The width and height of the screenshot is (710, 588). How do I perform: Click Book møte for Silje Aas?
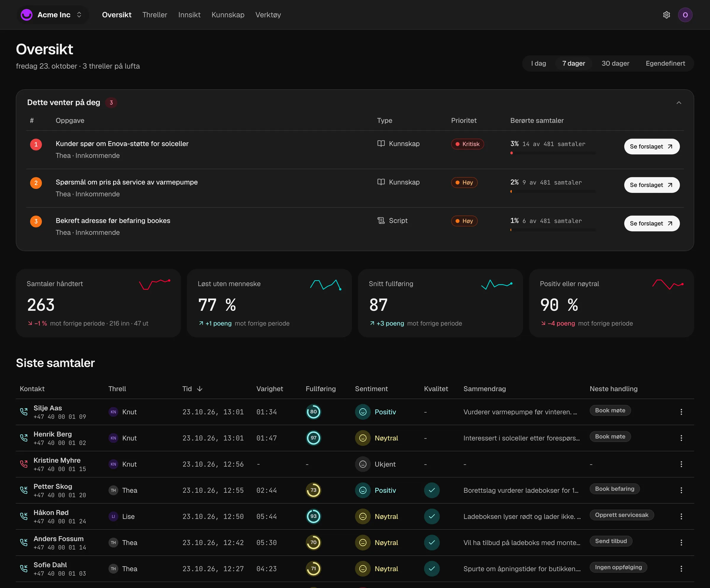coord(610,410)
